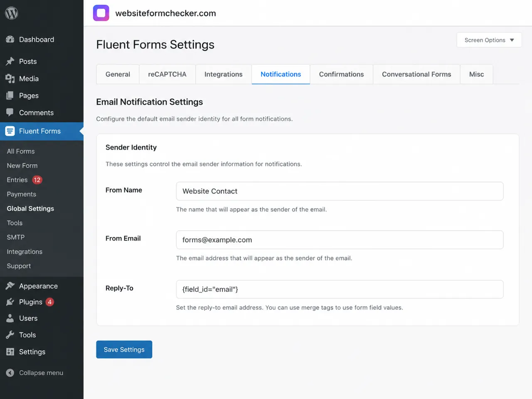Select Global Settings submenu item
The image size is (532, 399).
tap(30, 209)
